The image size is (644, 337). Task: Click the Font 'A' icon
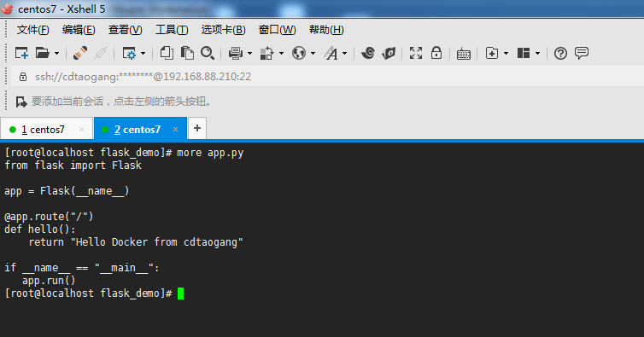[x=331, y=54]
